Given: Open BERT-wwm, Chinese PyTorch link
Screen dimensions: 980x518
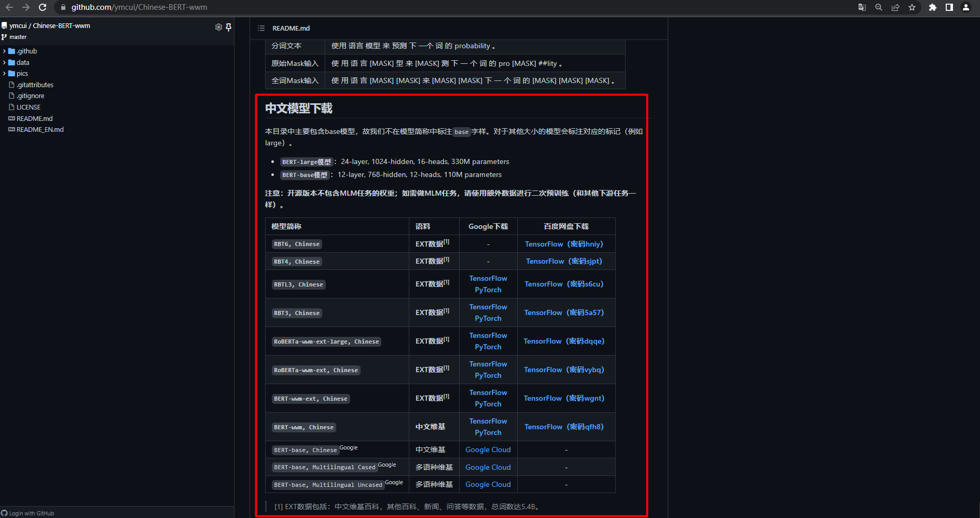Looking at the screenshot, I should tap(488, 432).
